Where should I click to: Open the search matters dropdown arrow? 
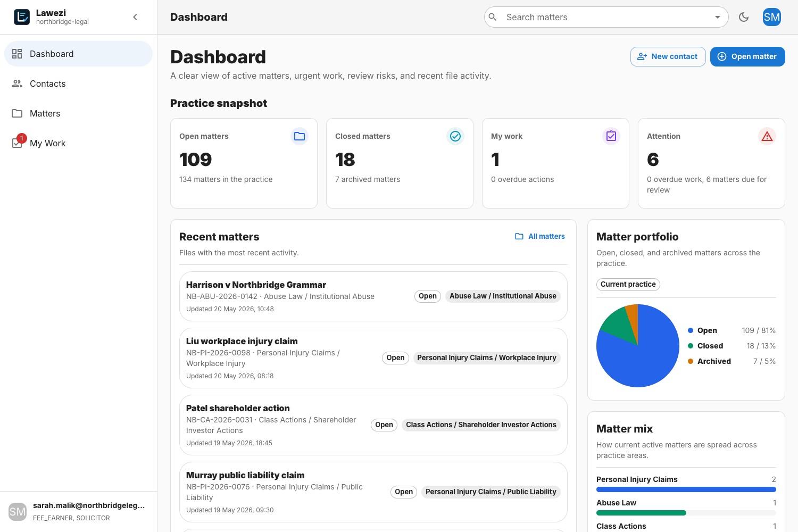717,17
